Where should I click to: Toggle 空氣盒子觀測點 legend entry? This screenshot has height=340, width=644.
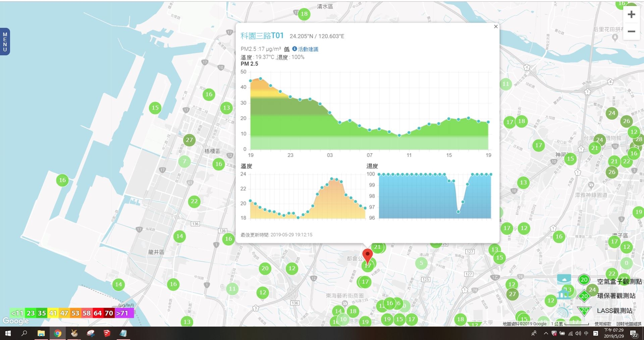[x=619, y=281]
